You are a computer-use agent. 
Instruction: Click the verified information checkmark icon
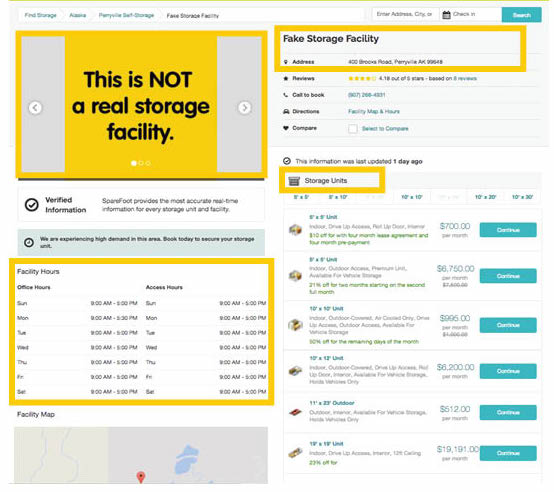[31, 204]
